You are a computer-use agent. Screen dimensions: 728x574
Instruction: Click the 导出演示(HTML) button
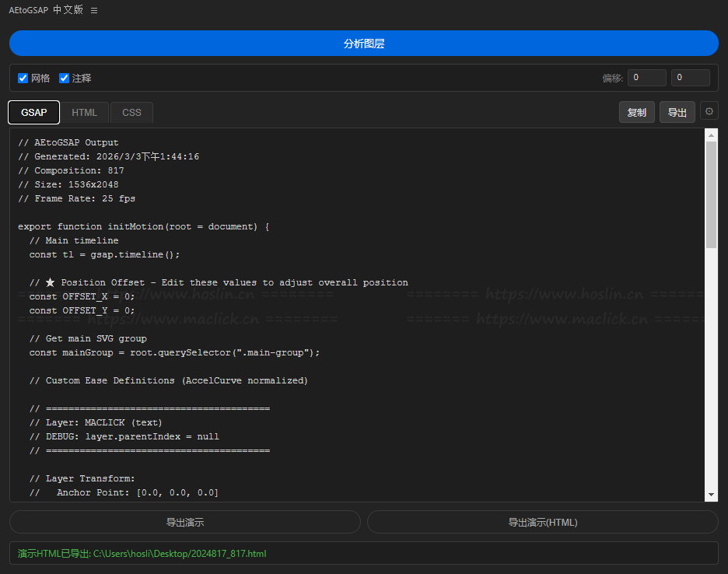pyautogui.click(x=542, y=523)
